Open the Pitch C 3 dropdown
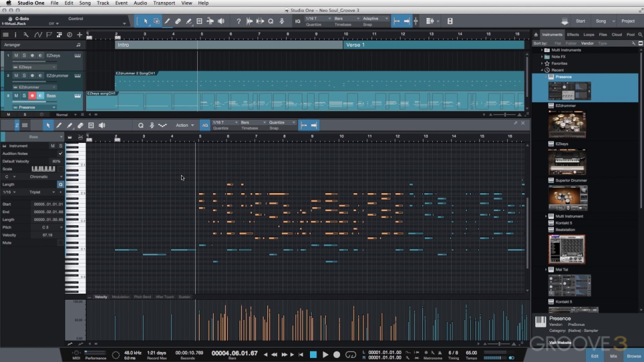 pos(48,227)
